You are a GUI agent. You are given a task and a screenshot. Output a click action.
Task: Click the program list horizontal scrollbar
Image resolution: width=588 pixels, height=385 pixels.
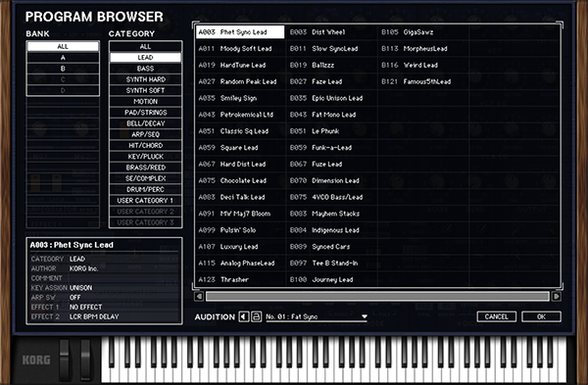pyautogui.click(x=377, y=297)
